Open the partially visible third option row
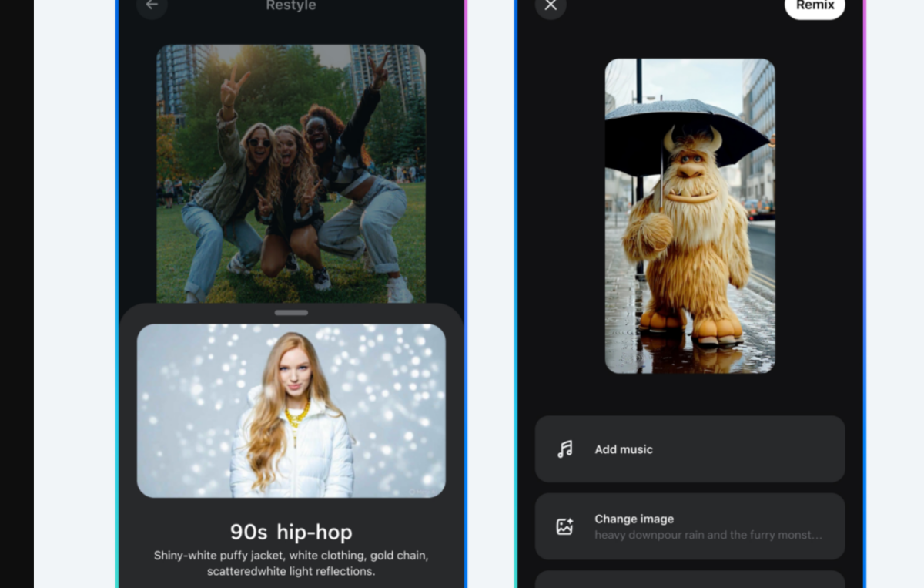The image size is (924, 588). tap(689, 579)
